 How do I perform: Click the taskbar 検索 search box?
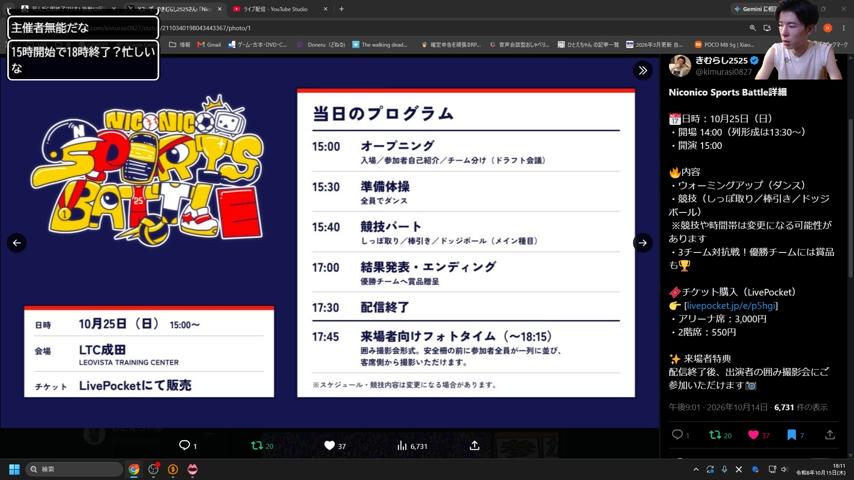coord(74,469)
